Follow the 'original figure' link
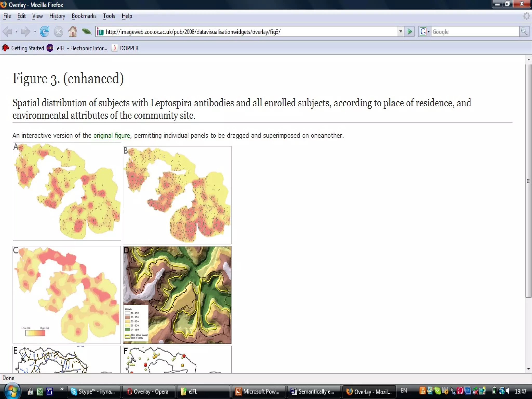 (x=111, y=135)
